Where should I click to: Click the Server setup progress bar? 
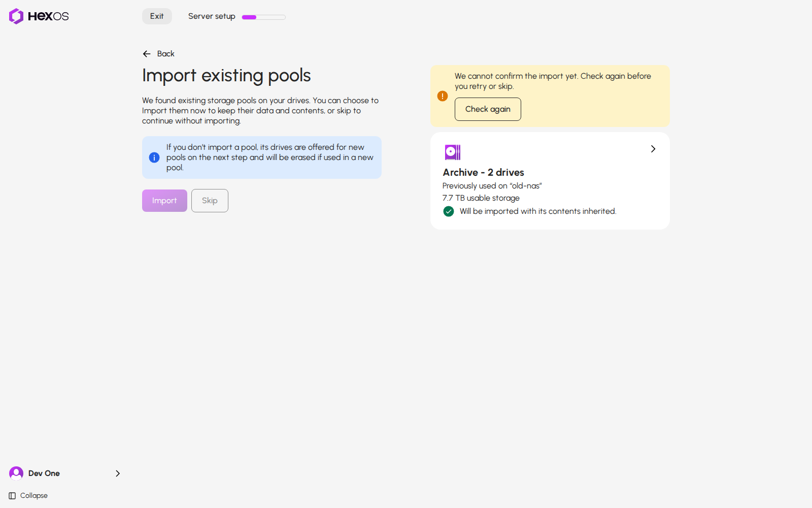coord(264,17)
